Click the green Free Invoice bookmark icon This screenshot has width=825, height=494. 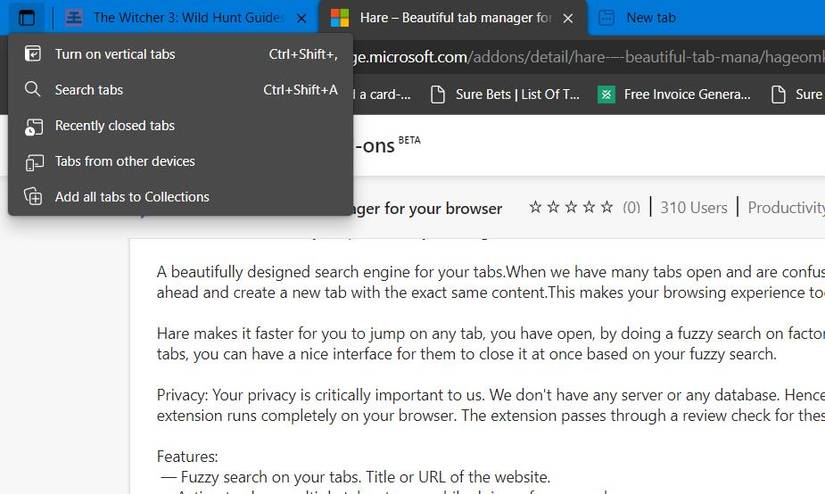click(606, 94)
